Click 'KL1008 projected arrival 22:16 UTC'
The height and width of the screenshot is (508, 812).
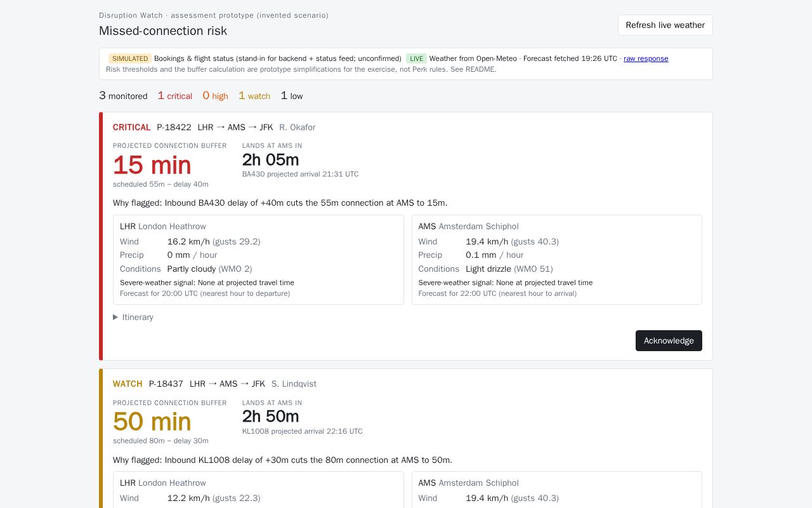[x=303, y=431]
